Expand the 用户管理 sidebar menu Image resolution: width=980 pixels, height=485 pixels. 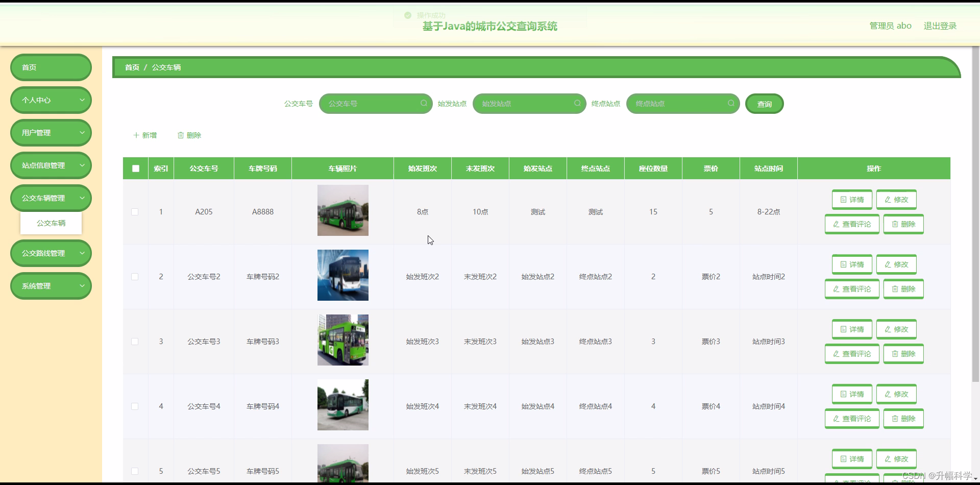(51, 133)
